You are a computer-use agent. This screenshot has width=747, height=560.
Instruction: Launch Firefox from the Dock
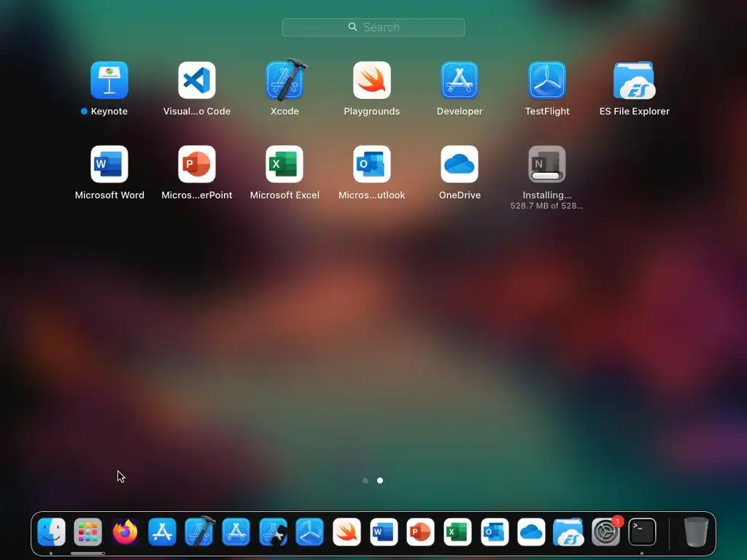125,532
